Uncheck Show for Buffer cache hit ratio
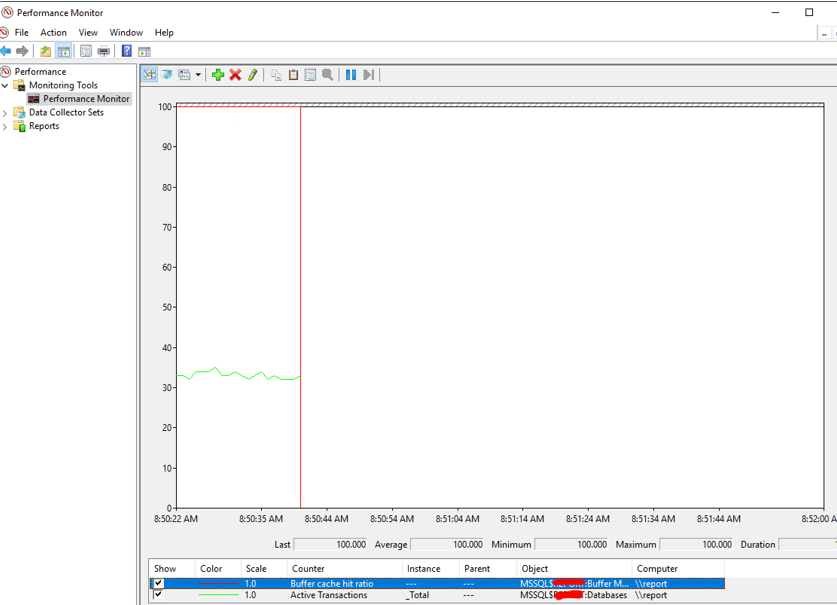 [x=159, y=583]
